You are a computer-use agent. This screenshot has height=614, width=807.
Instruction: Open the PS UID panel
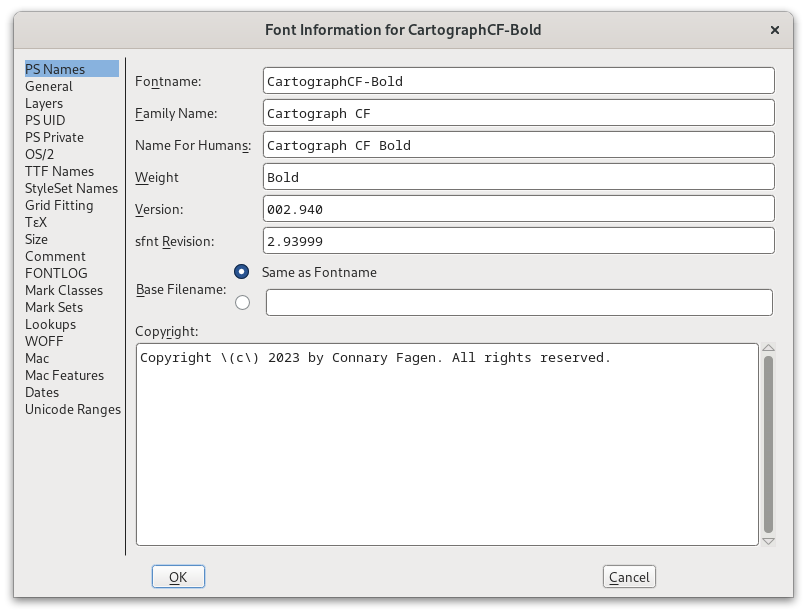pyautogui.click(x=44, y=120)
